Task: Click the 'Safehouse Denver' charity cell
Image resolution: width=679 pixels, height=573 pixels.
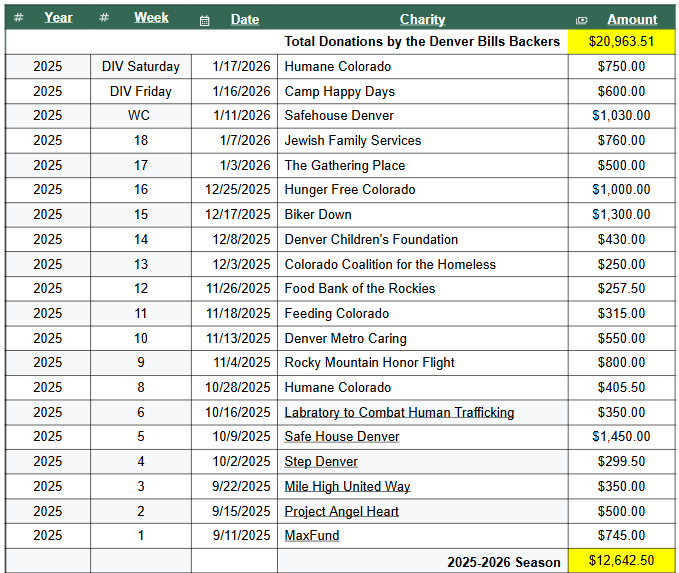Action: tap(423, 116)
